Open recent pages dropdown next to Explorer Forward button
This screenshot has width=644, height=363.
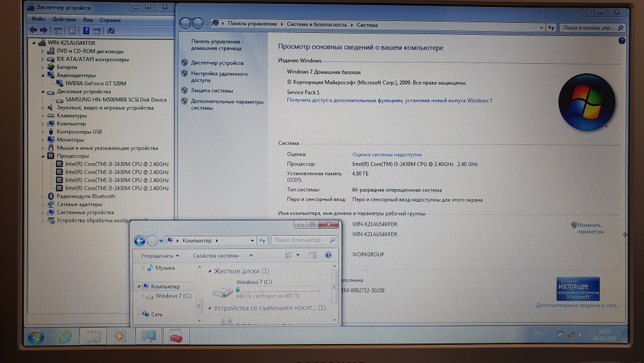pos(161,241)
